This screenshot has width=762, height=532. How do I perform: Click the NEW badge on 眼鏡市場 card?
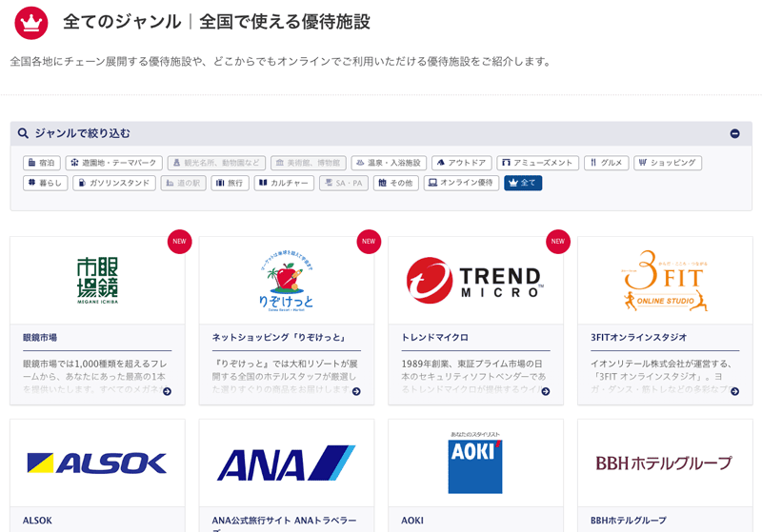(179, 241)
